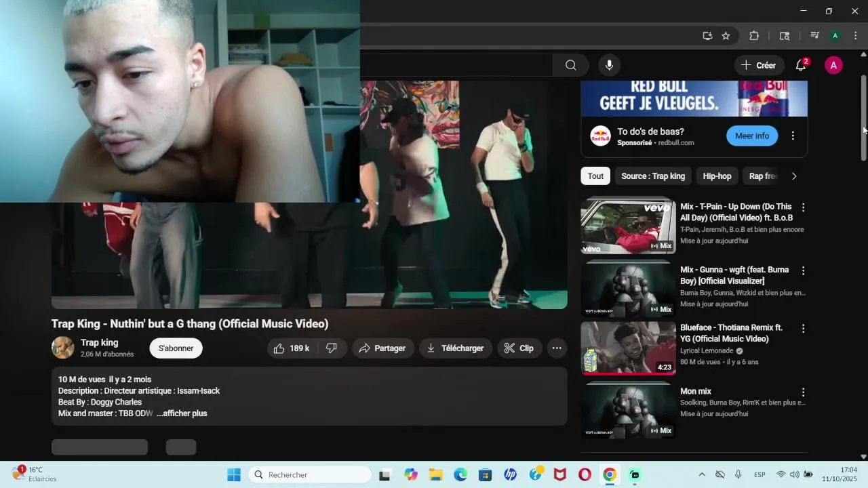Click Red Bull advertiser logo

[x=600, y=136]
